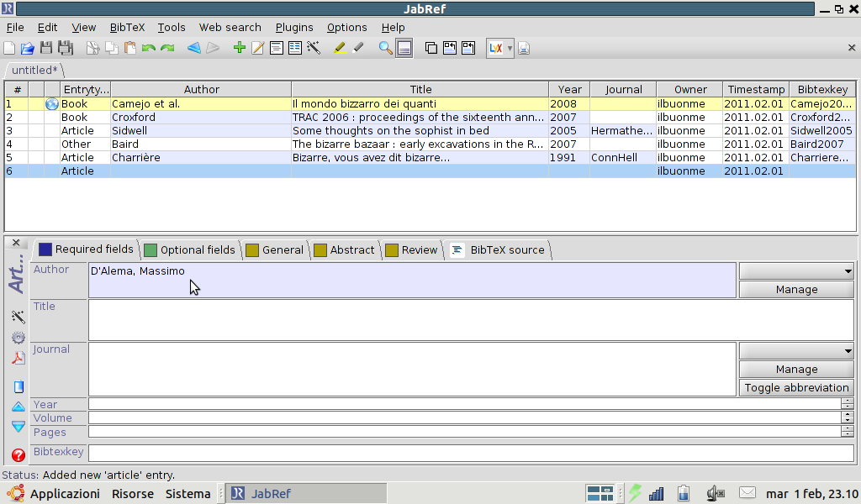The height and width of the screenshot is (504, 861).
Task: Open the Options menu
Action: tap(347, 28)
